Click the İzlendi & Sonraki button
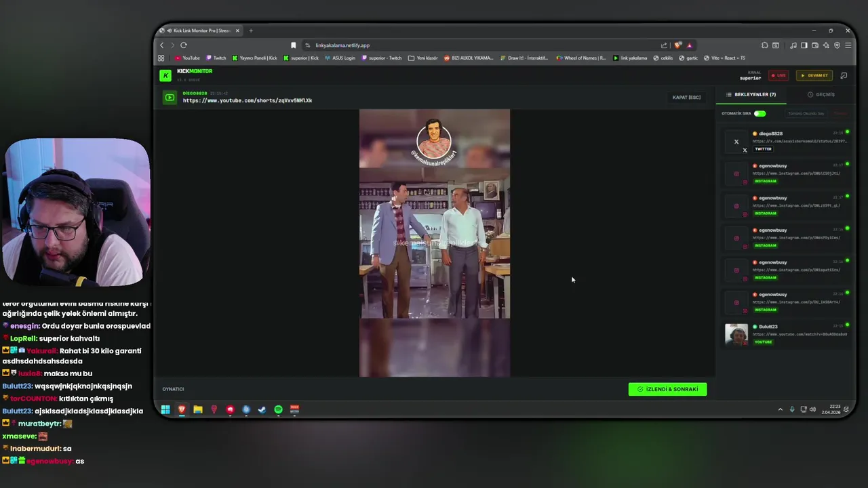This screenshot has height=488, width=868. point(667,389)
